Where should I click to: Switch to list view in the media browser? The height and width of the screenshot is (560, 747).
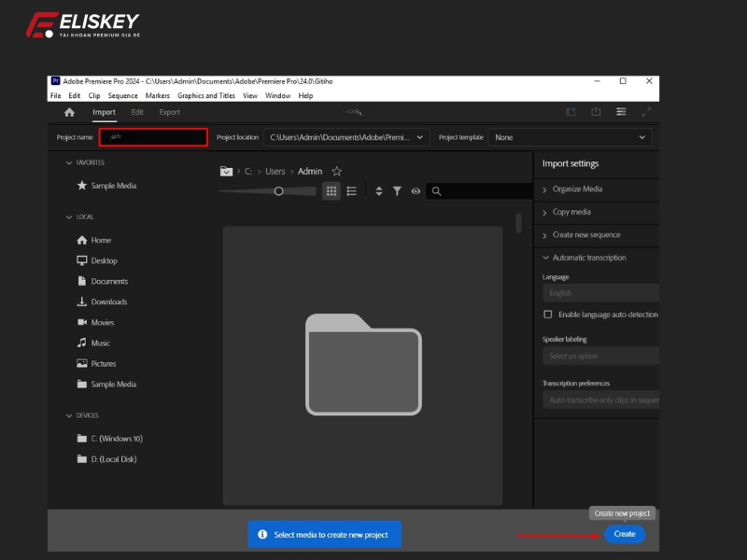353,191
